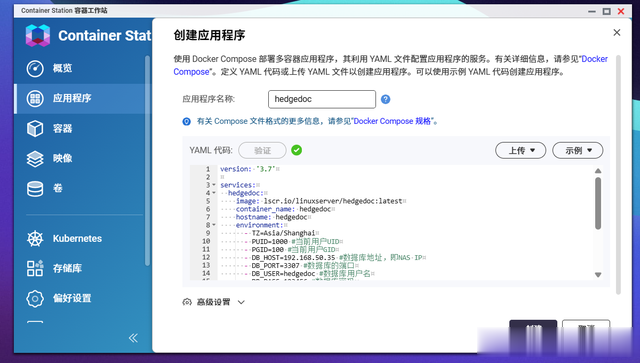This screenshot has height=363, width=640.
Task: Open the 概览 overview gauge icon
Action: pyautogui.click(x=35, y=68)
